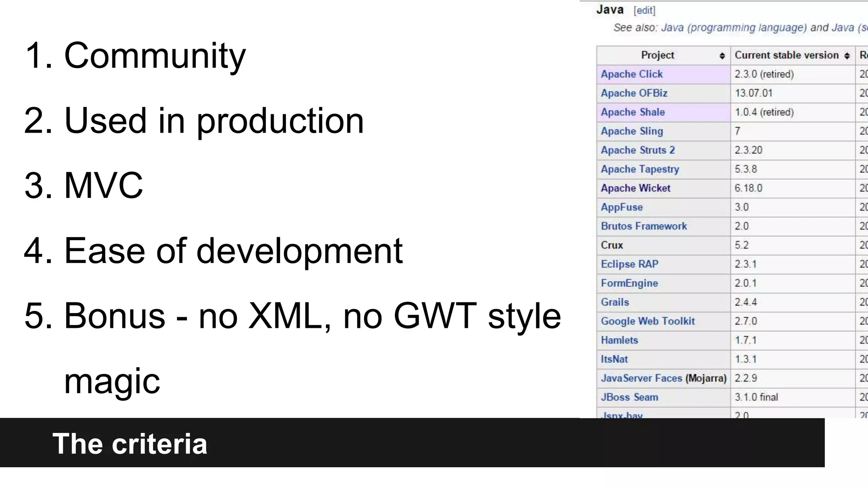Sort table by Project column arrows

click(722, 56)
